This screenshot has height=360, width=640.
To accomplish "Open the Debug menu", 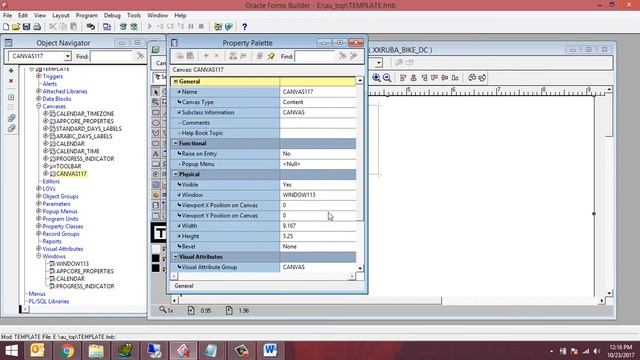I will tap(112, 16).
